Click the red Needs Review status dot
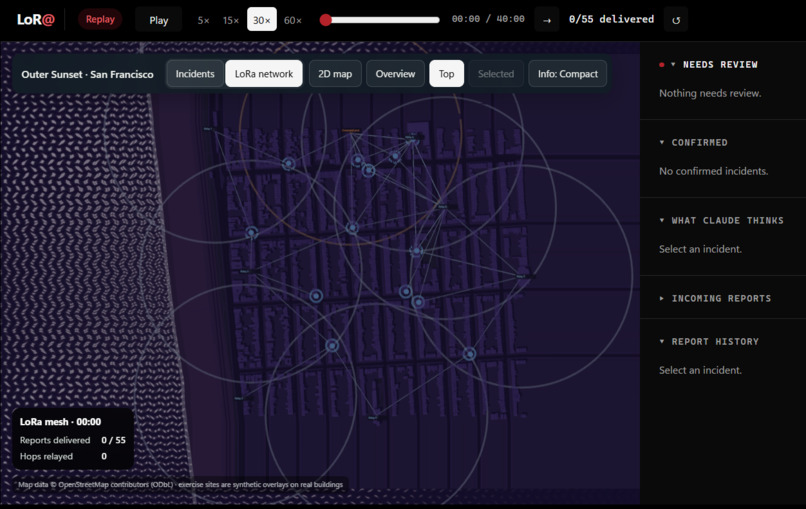Screen dimensions: 806x509 click(x=662, y=65)
